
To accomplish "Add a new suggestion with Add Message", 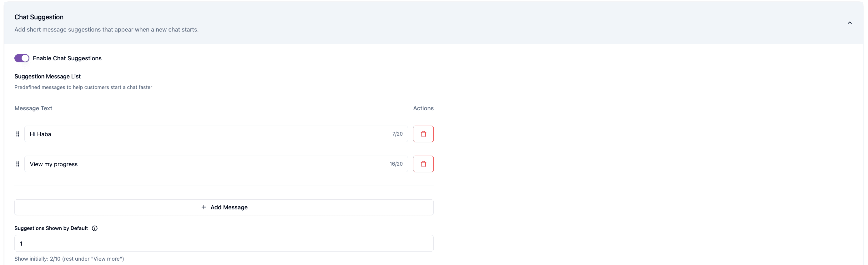I will 224,207.
